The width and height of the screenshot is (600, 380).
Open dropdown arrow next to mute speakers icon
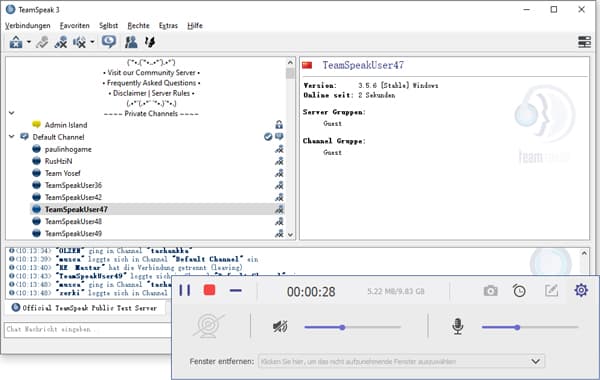click(92, 42)
